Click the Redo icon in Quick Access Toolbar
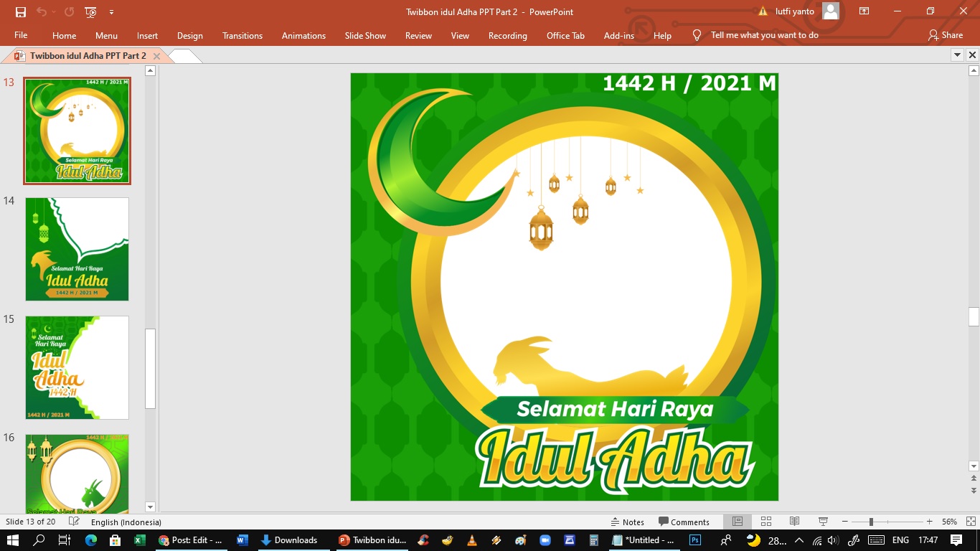This screenshot has width=980, height=551. point(69,12)
